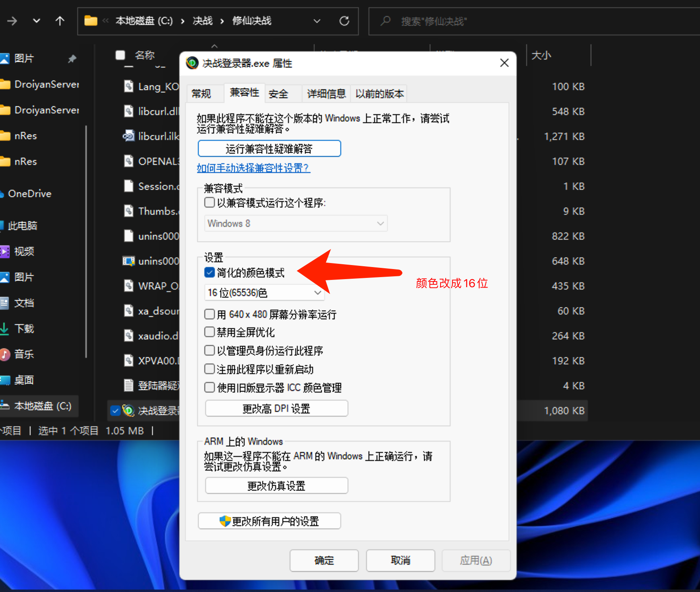
Task: Click the forward navigation arrow
Action: (x=12, y=21)
